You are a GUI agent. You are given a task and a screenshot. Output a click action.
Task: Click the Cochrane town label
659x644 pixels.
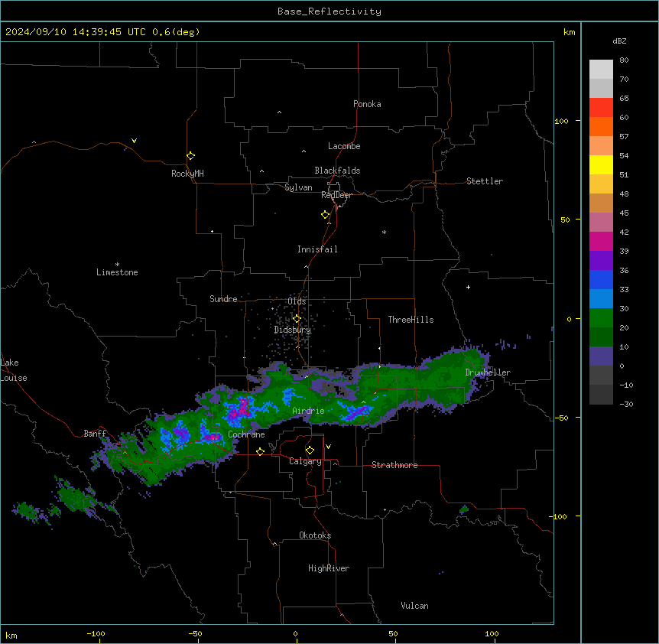pyautogui.click(x=246, y=434)
